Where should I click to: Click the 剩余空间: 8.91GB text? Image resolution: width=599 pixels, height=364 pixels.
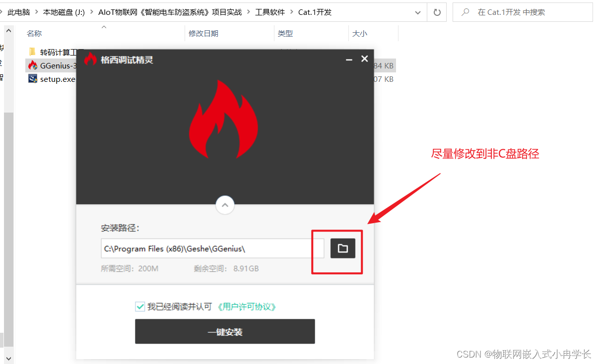(x=226, y=269)
